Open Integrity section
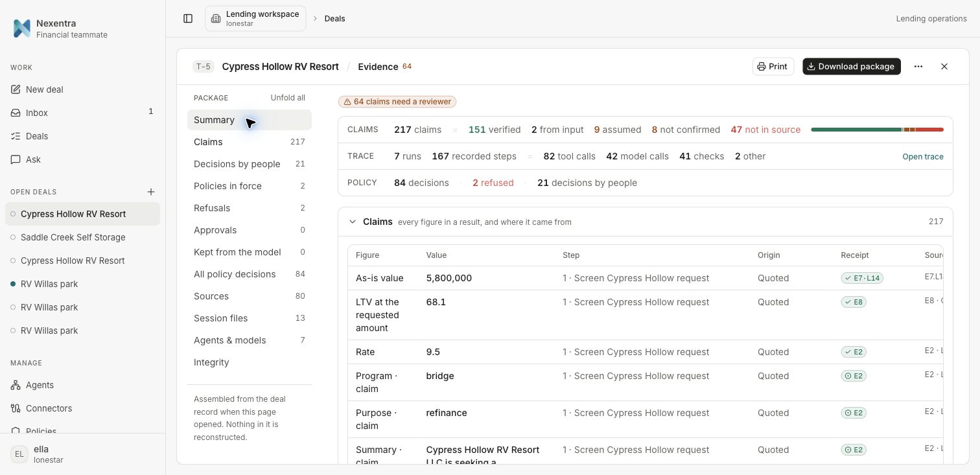Viewport: 980px width, 475px height. pos(250,362)
